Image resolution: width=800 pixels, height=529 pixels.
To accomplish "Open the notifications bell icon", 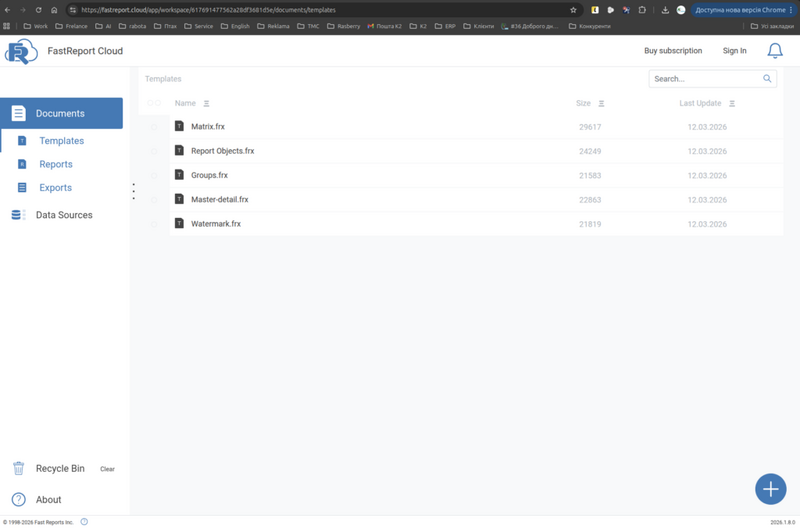I will pyautogui.click(x=775, y=50).
